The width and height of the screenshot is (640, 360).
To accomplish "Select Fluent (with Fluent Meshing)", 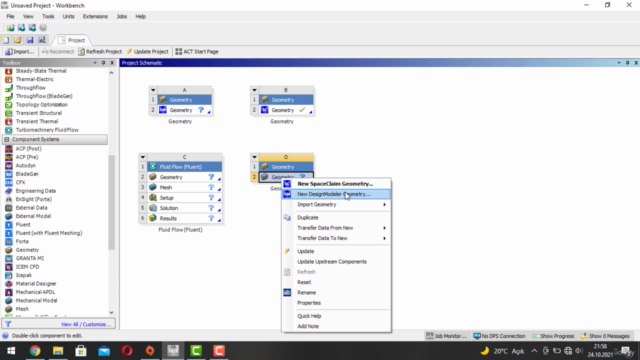I will click(x=49, y=233).
